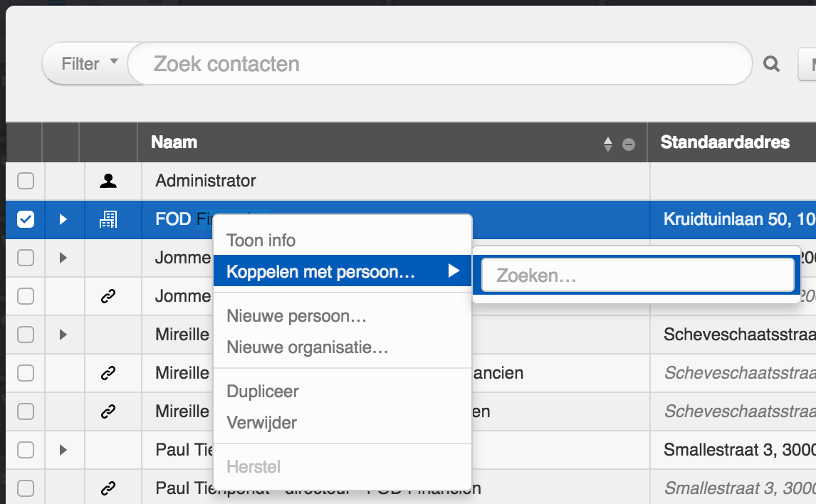Click Verwijder in the context menu

click(261, 423)
